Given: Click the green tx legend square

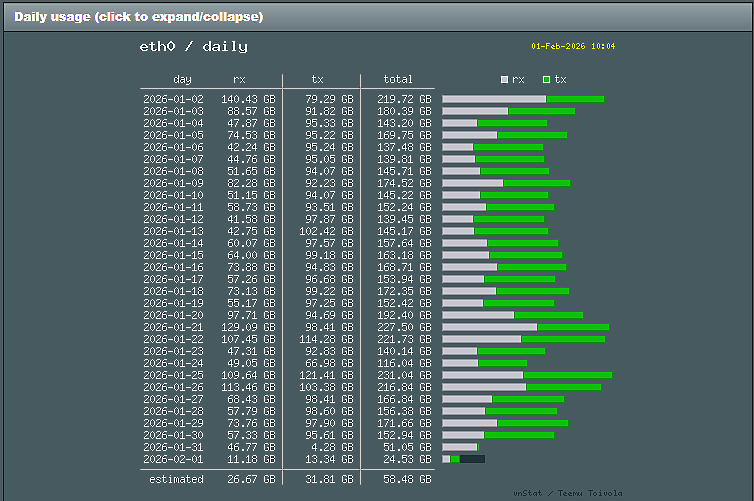Looking at the screenshot, I should 546,79.
